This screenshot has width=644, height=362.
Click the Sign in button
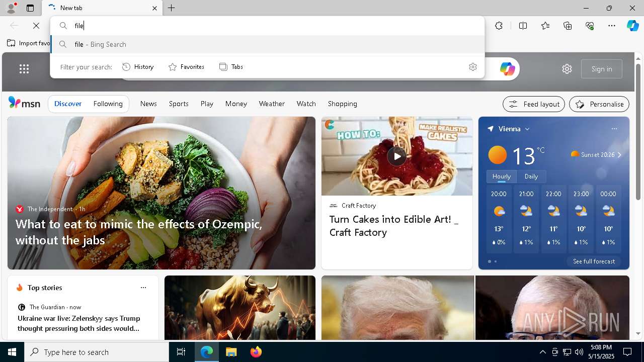pyautogui.click(x=602, y=69)
